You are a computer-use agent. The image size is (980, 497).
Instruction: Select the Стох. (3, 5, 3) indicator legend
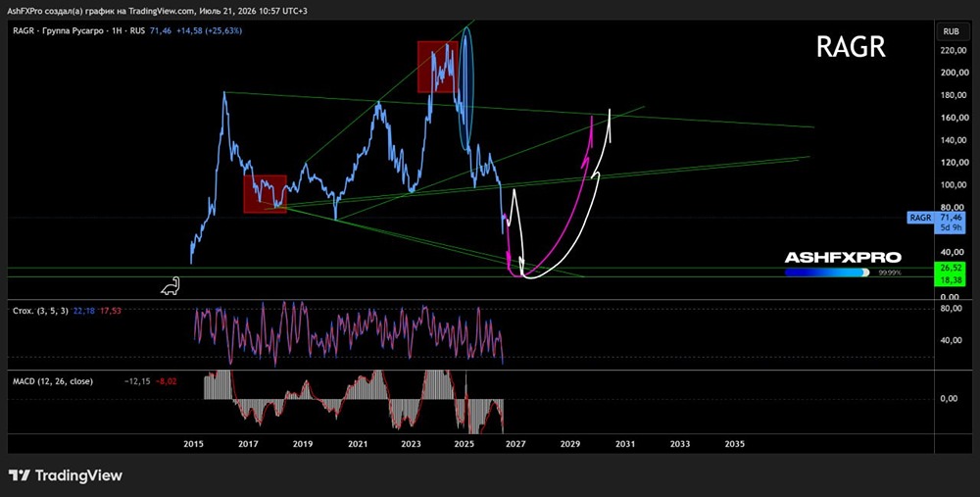tap(40, 311)
